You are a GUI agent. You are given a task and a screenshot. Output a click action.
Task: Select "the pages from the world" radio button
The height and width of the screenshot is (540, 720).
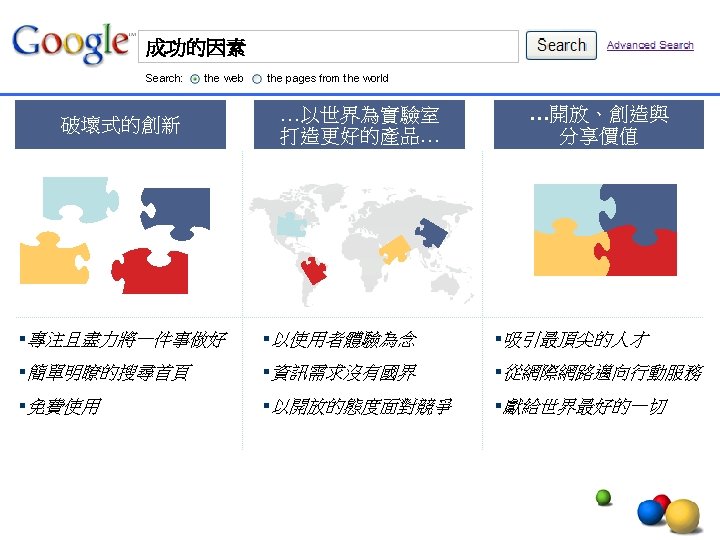[257, 79]
